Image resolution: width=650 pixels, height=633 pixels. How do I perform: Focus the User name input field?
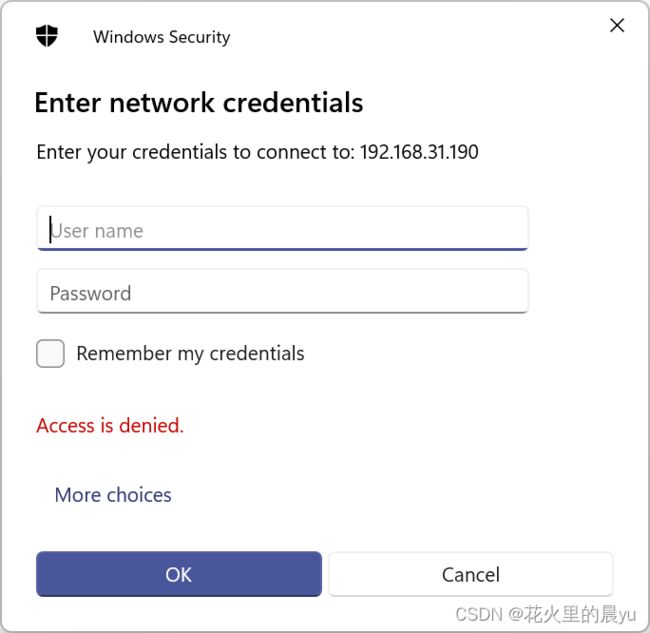point(282,228)
